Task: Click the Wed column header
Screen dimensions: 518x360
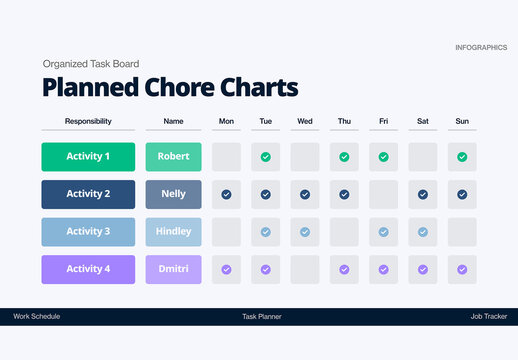Action: [x=305, y=121]
